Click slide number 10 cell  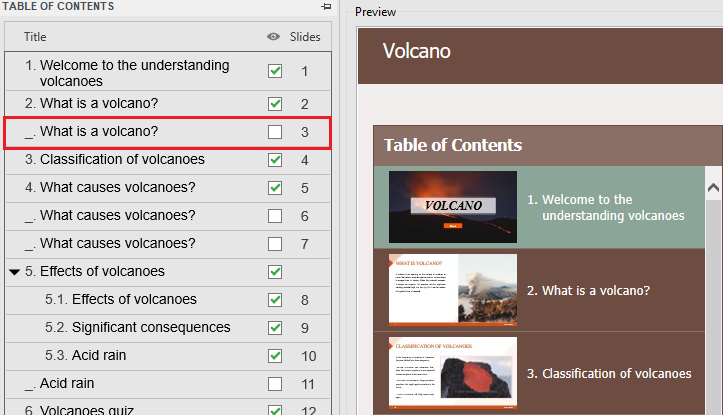(308, 356)
